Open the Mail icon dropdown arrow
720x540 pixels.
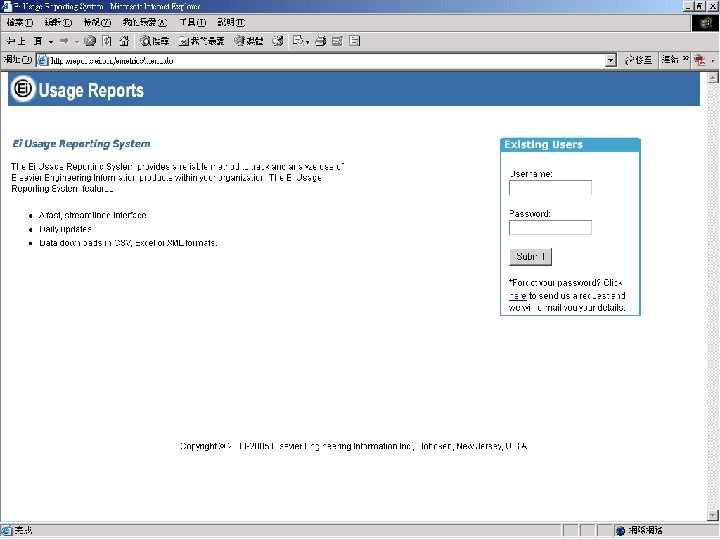pyautogui.click(x=307, y=42)
